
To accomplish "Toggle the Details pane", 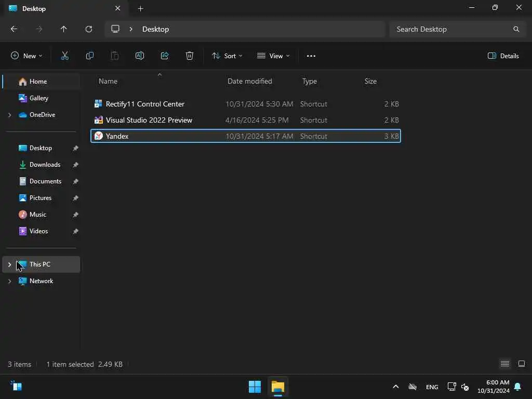I will point(503,56).
